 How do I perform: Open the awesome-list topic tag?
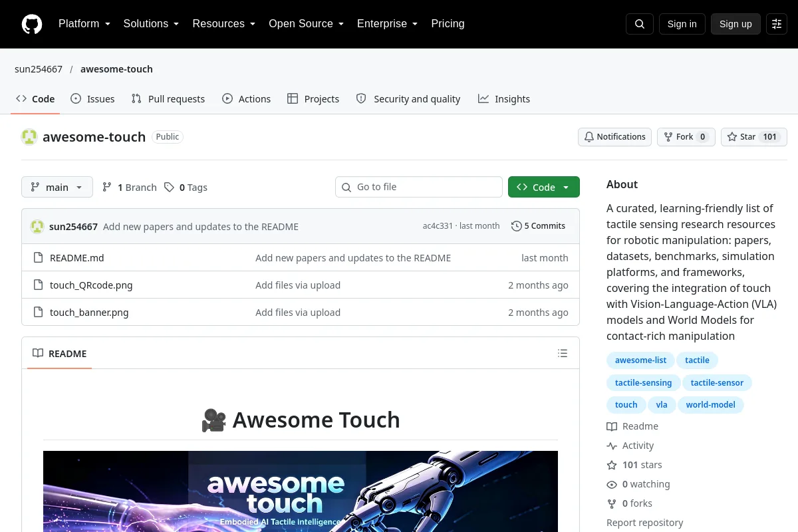click(640, 360)
